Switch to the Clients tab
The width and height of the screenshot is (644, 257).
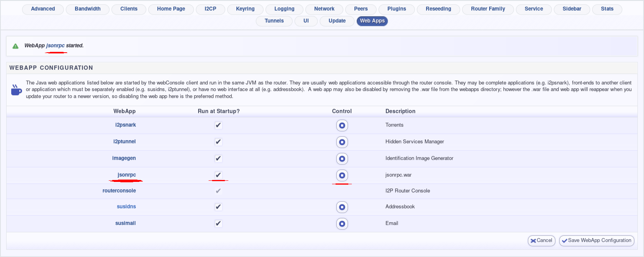click(x=129, y=9)
